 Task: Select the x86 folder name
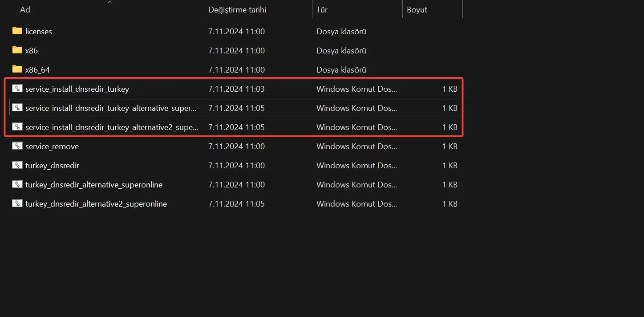tap(32, 51)
